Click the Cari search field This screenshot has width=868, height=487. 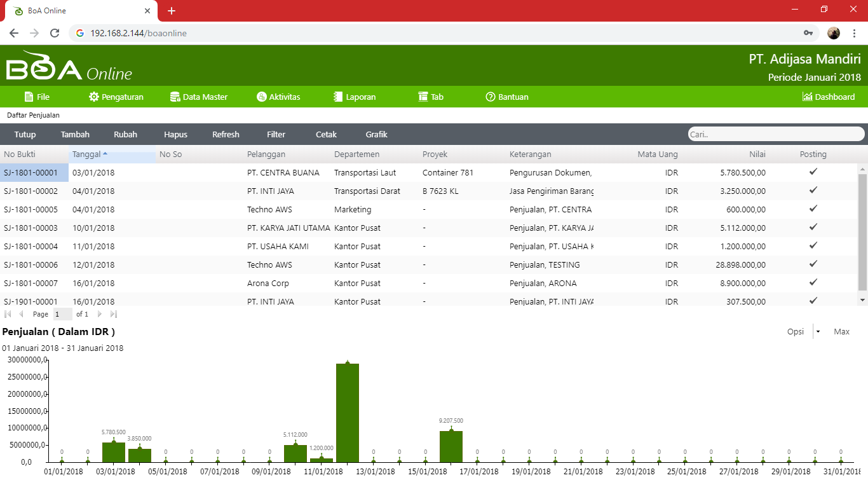coord(775,134)
